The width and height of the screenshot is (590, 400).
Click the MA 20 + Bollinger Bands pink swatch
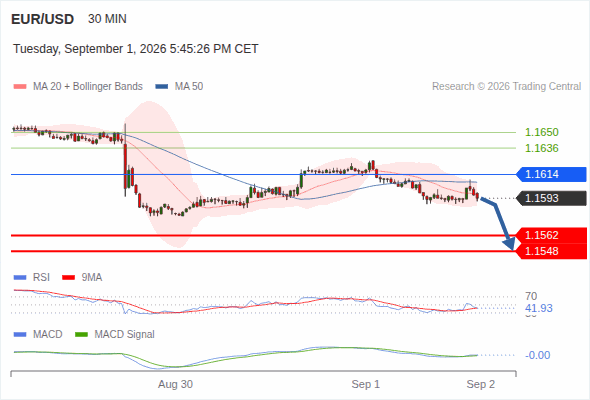tap(20, 87)
